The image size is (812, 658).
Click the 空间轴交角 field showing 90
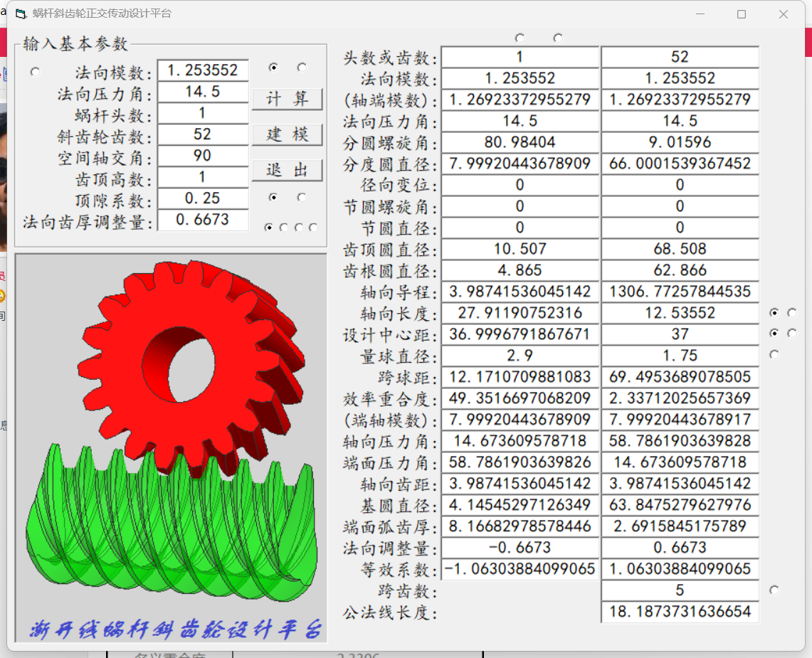click(203, 156)
